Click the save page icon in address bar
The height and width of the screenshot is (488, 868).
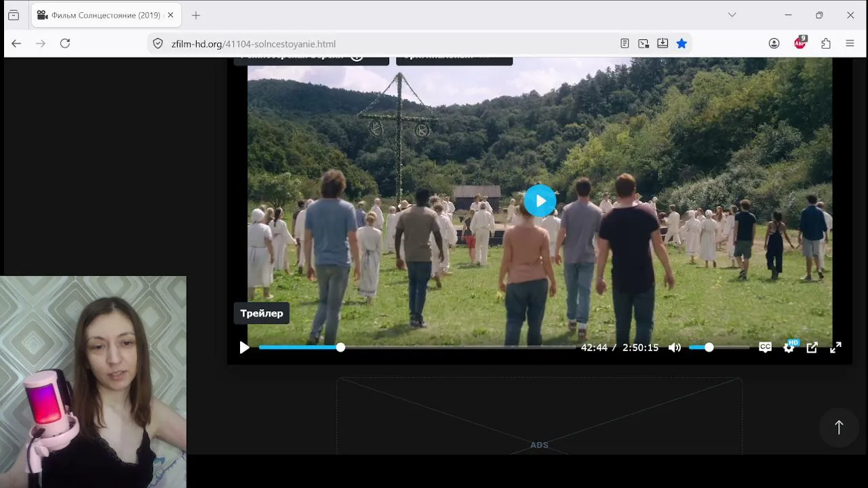[x=663, y=43]
